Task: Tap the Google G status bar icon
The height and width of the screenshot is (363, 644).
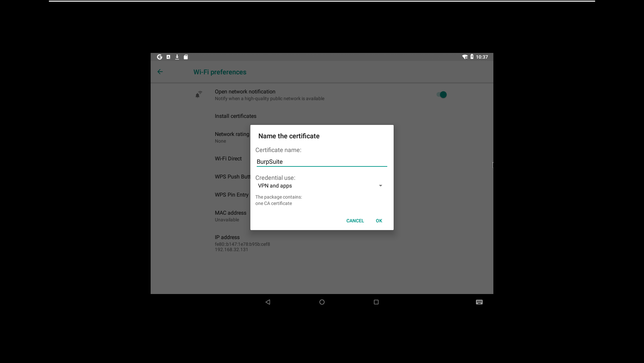Action: click(x=160, y=57)
